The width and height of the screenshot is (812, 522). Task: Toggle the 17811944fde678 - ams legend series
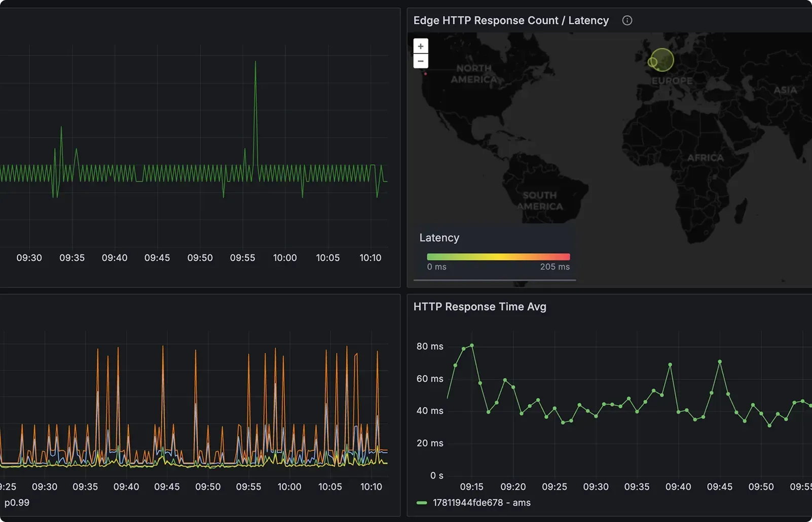pos(481,503)
